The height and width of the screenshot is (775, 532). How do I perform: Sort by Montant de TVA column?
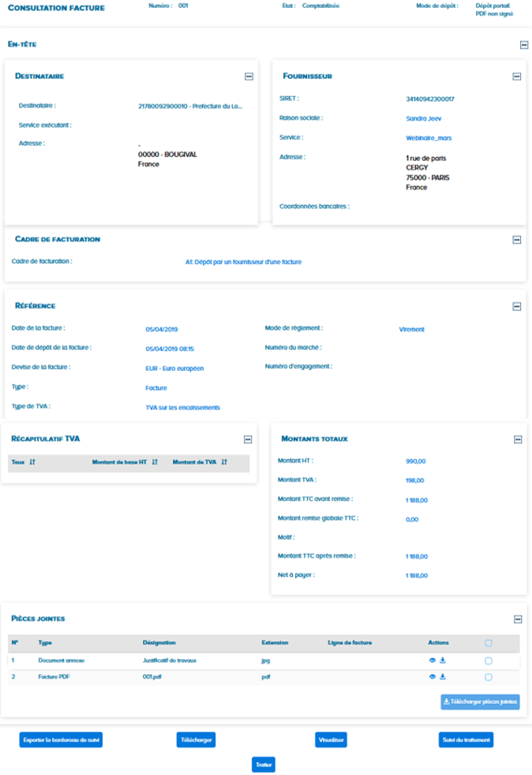[x=224, y=462]
